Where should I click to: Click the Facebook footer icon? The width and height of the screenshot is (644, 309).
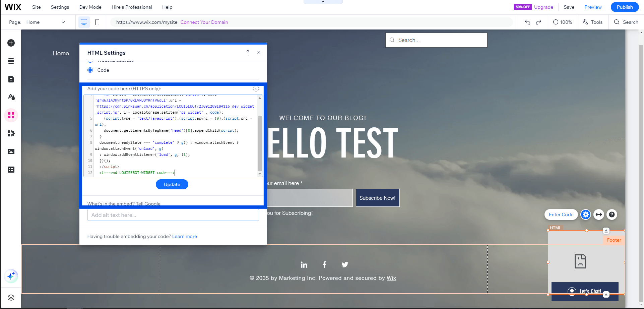pos(324,265)
